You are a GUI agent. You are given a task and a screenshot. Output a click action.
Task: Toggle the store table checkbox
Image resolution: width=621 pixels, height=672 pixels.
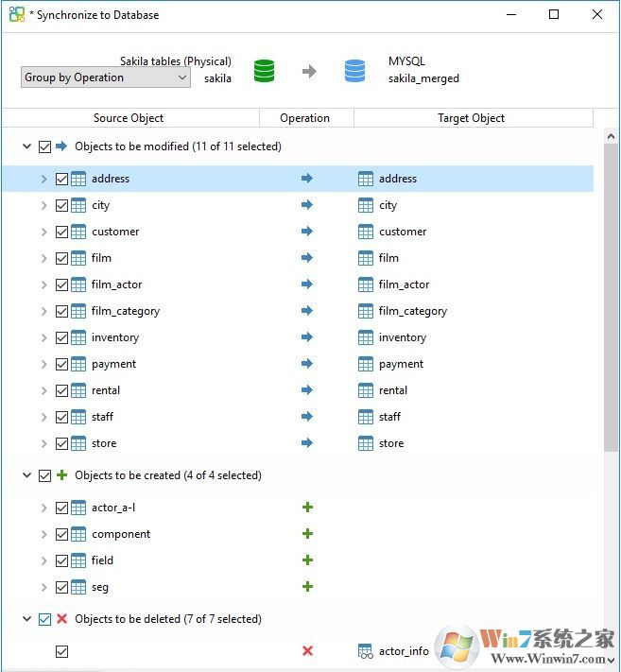pyautogui.click(x=61, y=443)
